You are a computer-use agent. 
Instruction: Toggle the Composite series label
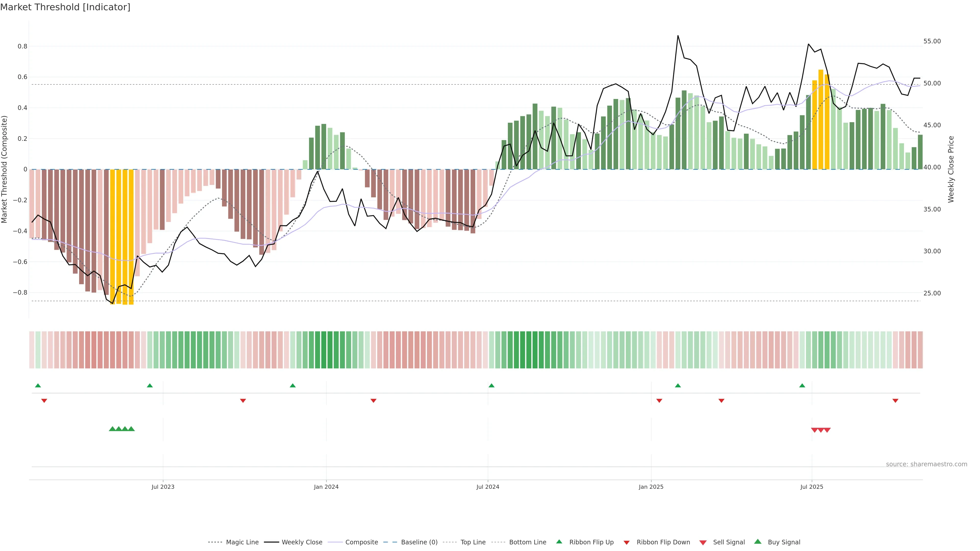pyautogui.click(x=361, y=542)
